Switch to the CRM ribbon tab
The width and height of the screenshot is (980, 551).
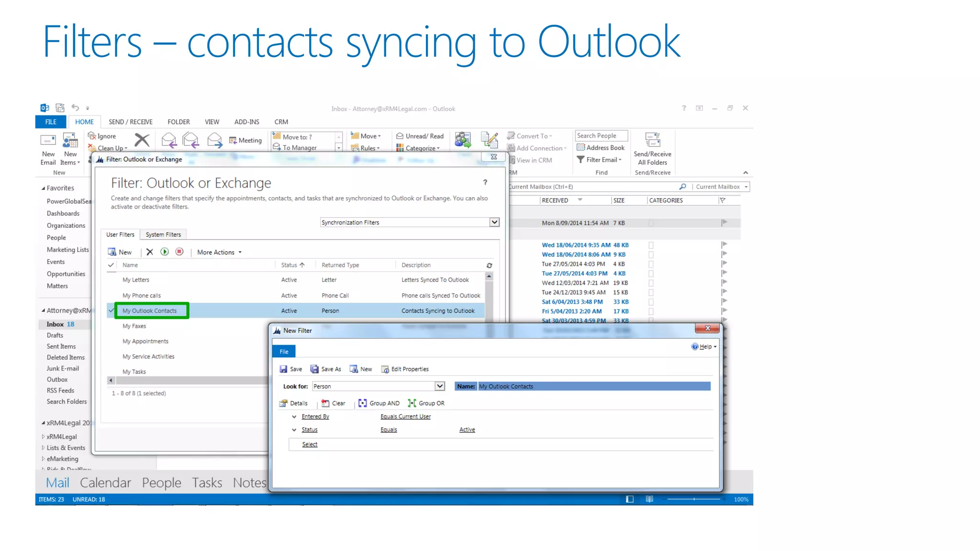pyautogui.click(x=281, y=122)
